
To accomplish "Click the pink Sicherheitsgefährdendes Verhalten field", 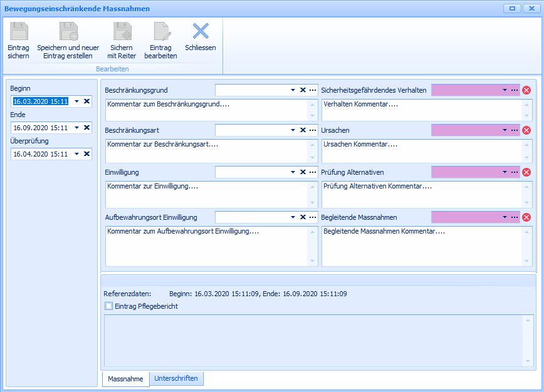I will coord(467,90).
